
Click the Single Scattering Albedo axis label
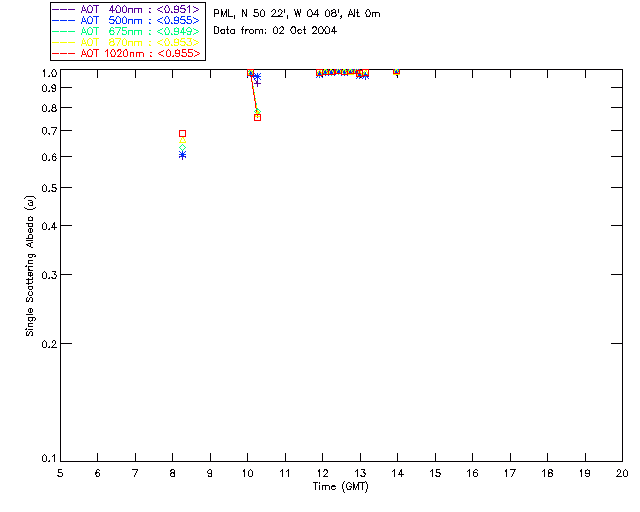point(30,266)
